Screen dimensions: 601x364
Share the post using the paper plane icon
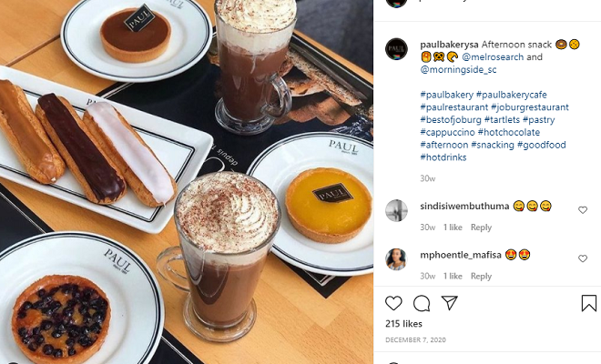tap(450, 303)
